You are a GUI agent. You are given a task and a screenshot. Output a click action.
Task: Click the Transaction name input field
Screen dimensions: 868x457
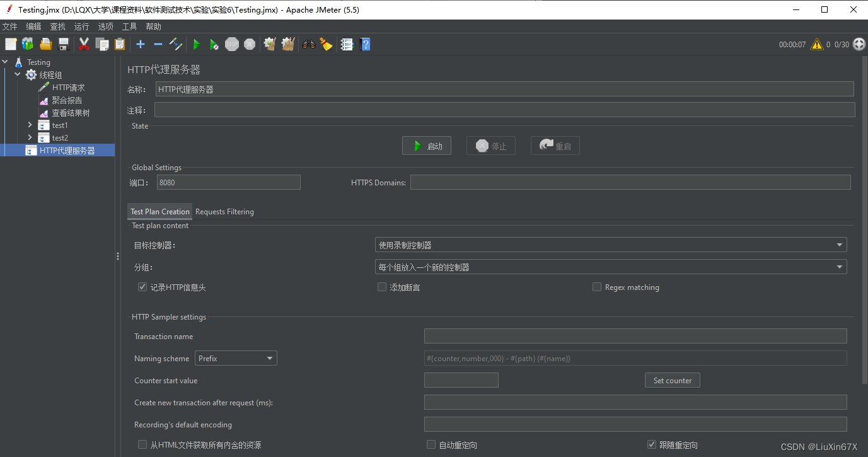(x=635, y=336)
